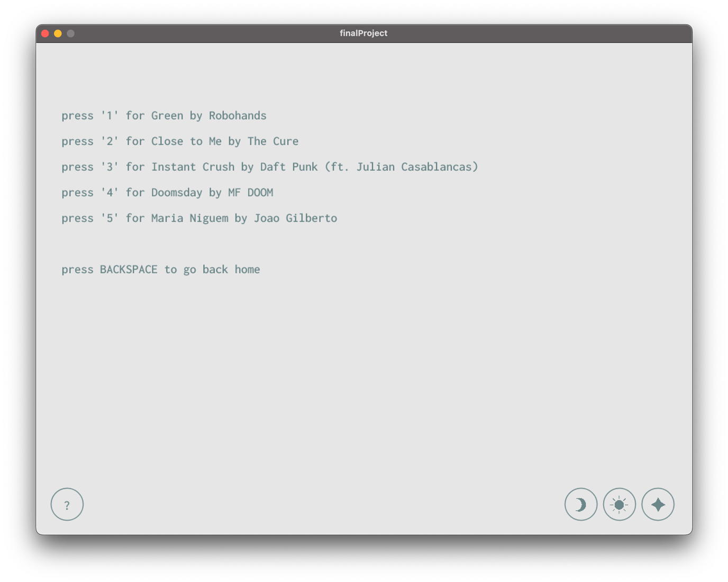Screen dimensions: 728x582
Task: Select the 'Green by Robohands' line
Action: tap(164, 116)
